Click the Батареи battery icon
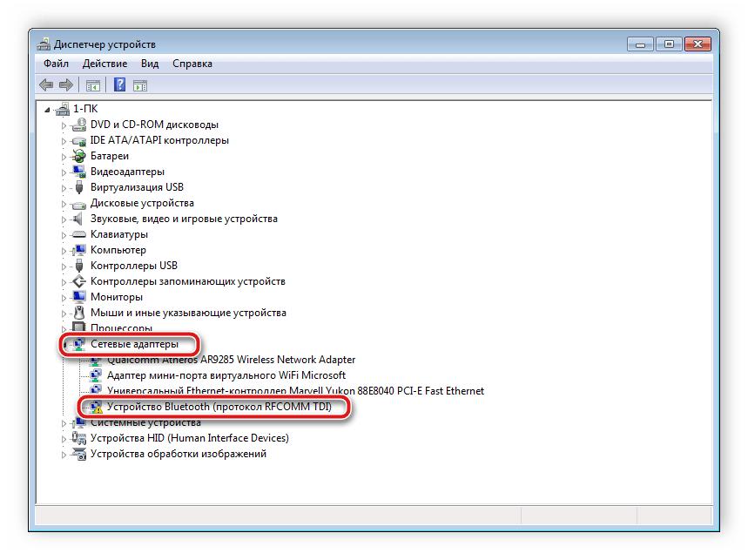Viewport: 748px width, 560px height. click(x=78, y=156)
